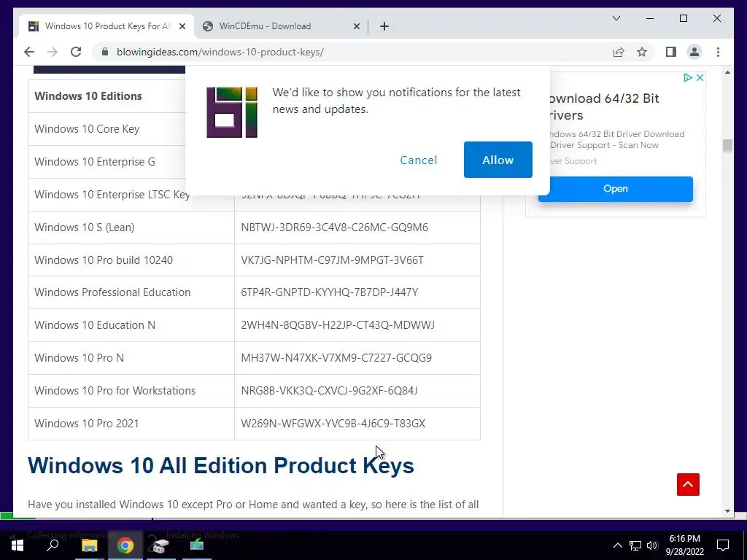Click the Windows 10 Pro 2021 label
Screen dimensions: 747x560
point(87,424)
